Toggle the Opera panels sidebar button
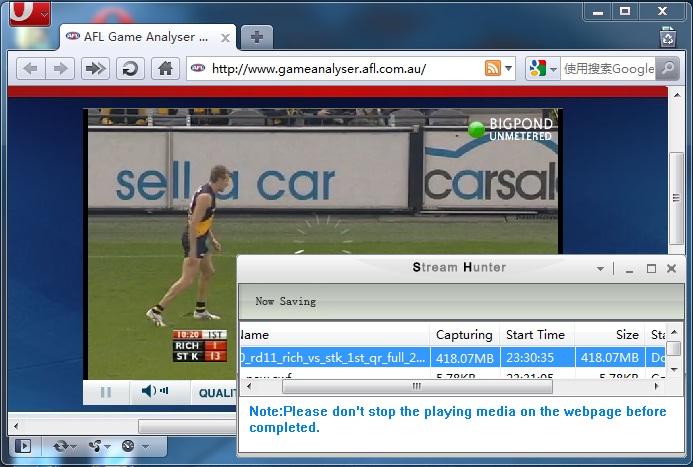The image size is (693, 467). click(x=23, y=446)
